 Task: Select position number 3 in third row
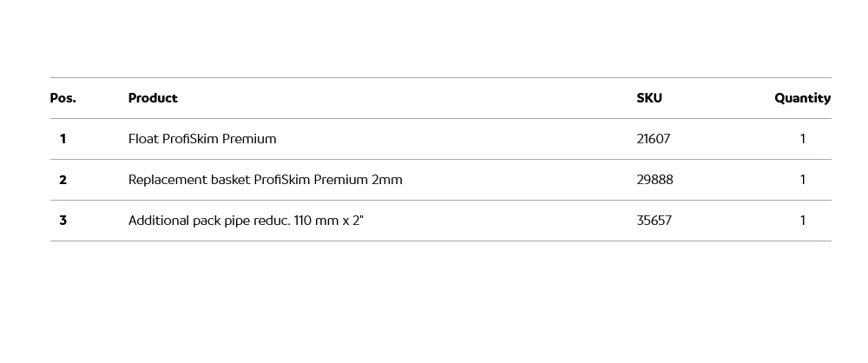tap(62, 221)
